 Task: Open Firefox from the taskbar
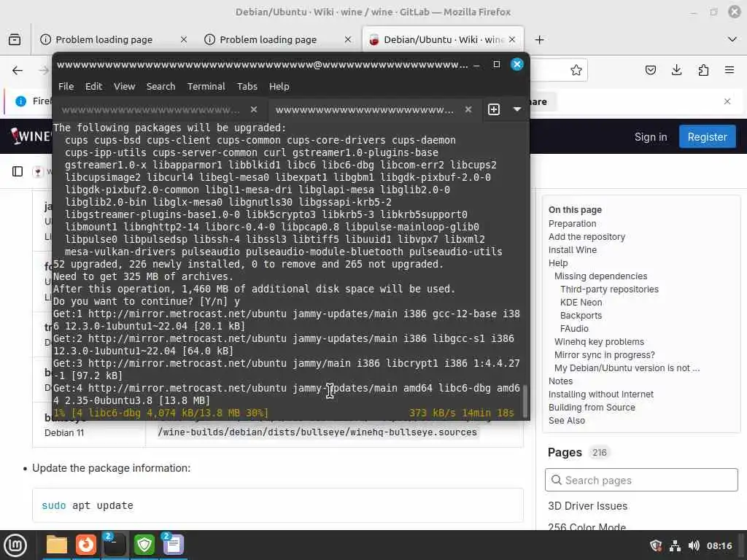[x=86, y=545]
